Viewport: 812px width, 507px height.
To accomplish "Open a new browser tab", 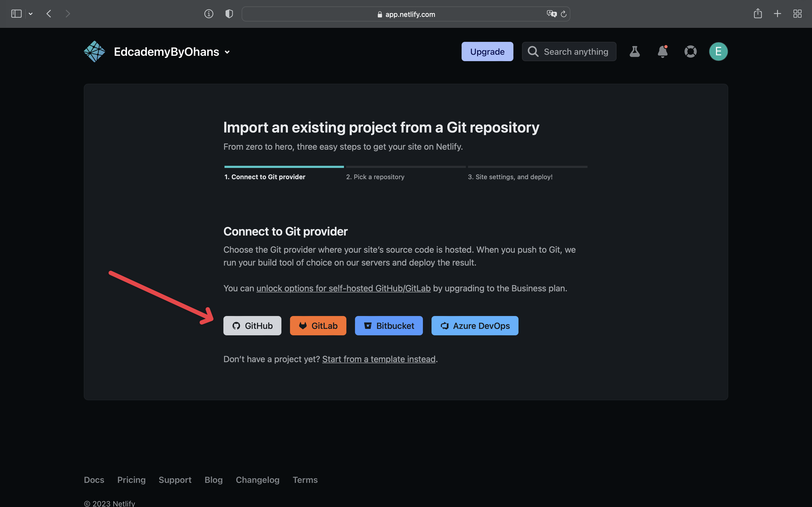I will click(x=777, y=13).
